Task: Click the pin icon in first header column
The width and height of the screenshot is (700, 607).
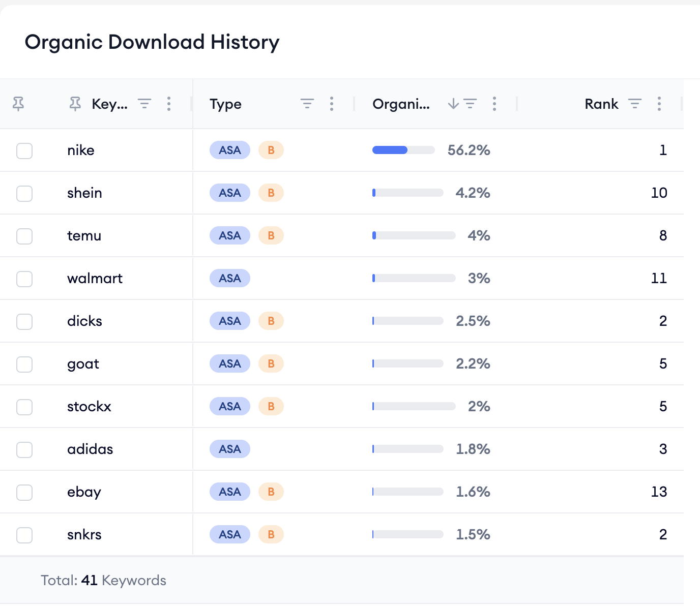Action: (18, 104)
